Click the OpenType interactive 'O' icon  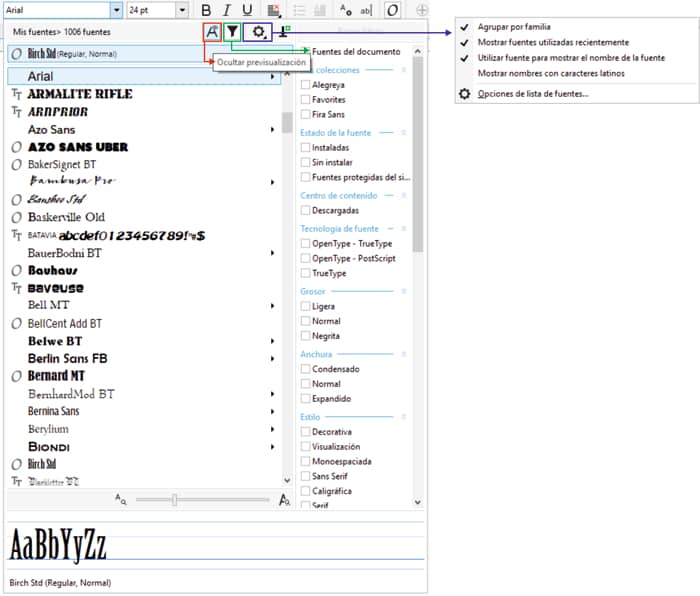pyautogui.click(x=393, y=10)
